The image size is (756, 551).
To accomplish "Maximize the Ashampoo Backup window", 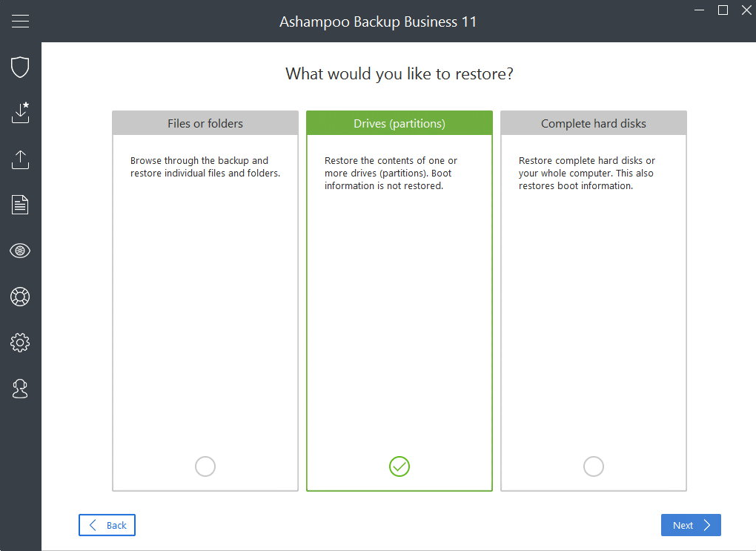I will click(723, 10).
